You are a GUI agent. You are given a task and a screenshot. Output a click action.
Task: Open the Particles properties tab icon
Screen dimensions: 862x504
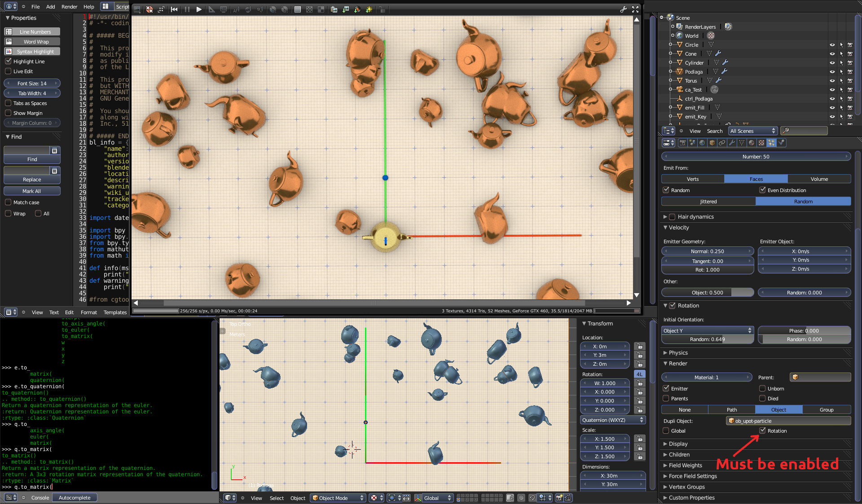[771, 143]
